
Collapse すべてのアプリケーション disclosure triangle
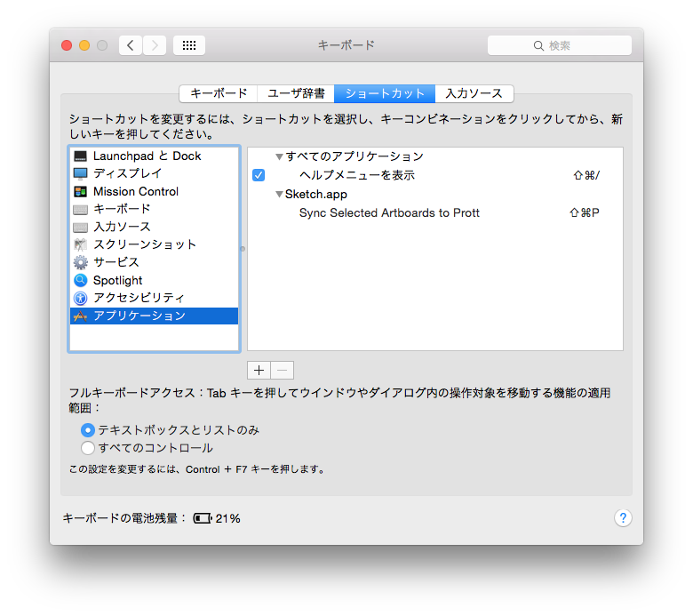(x=279, y=156)
